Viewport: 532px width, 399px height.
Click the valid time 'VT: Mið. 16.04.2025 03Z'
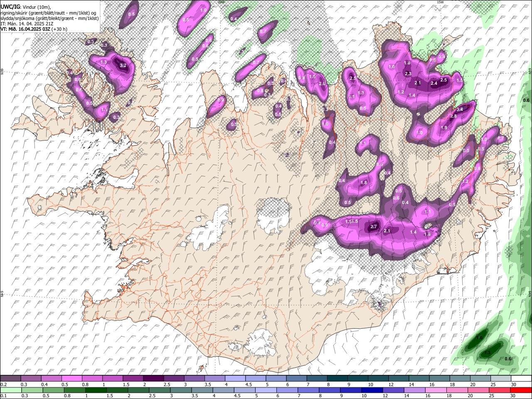25,29
